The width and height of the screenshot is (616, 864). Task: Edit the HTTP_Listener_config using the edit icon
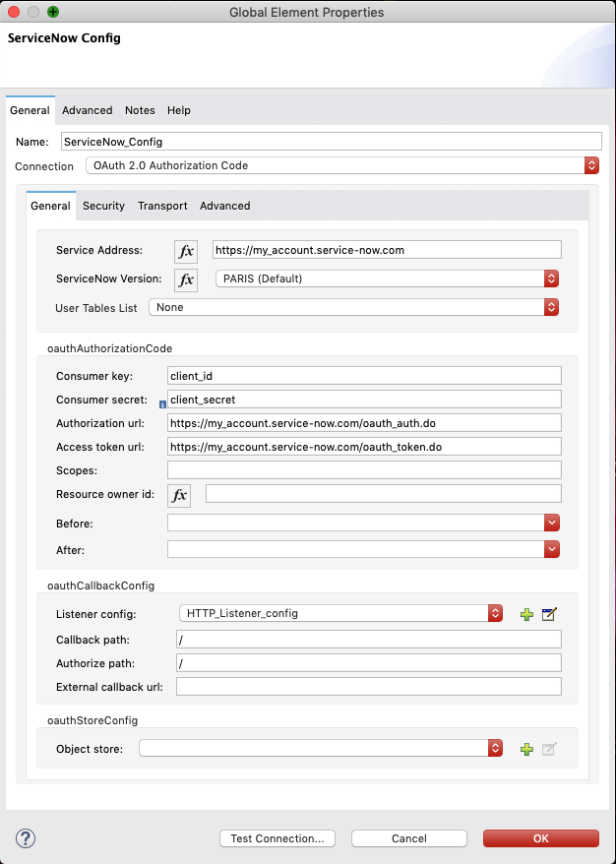point(549,613)
